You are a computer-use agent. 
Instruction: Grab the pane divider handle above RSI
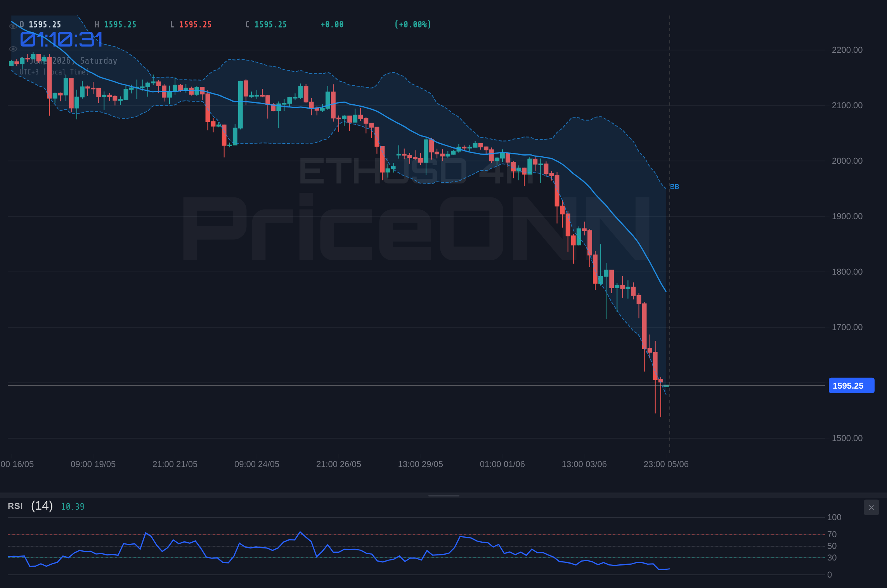(443, 495)
